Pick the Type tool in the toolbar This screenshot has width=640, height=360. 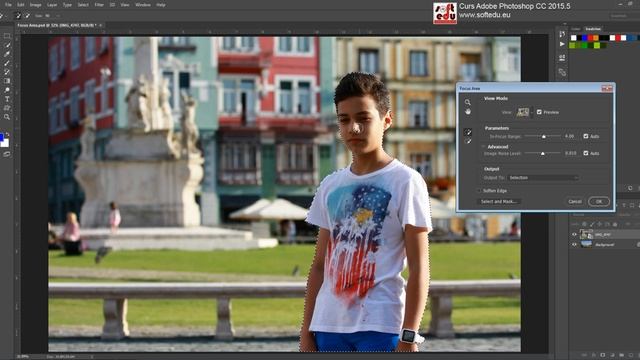(x=7, y=99)
